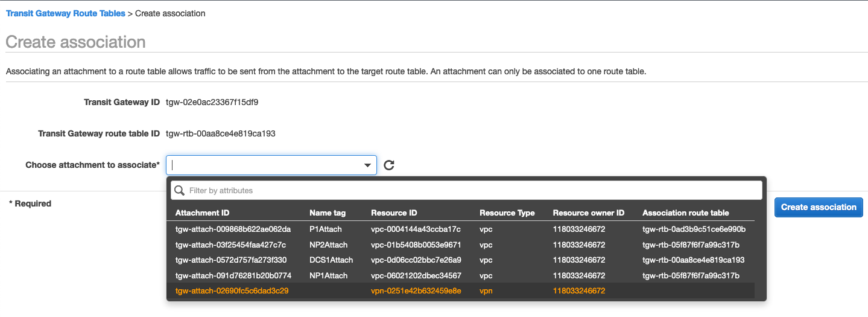The height and width of the screenshot is (317, 868).
Task: Select the P1Attach attachment row
Action: coord(326,229)
